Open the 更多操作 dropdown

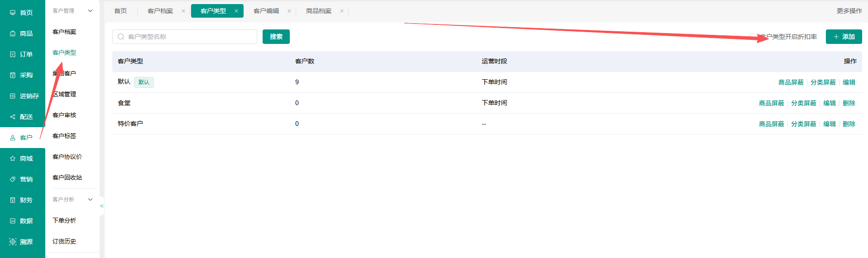click(x=849, y=11)
